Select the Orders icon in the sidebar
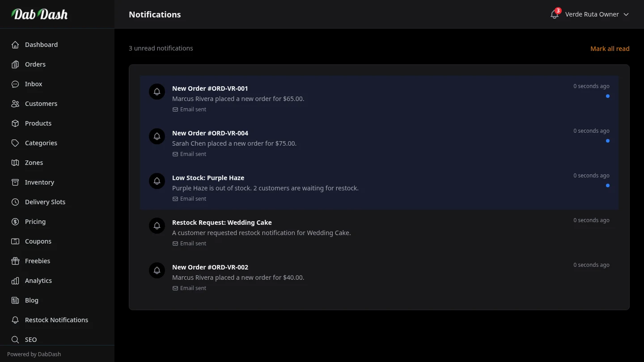 pos(15,64)
